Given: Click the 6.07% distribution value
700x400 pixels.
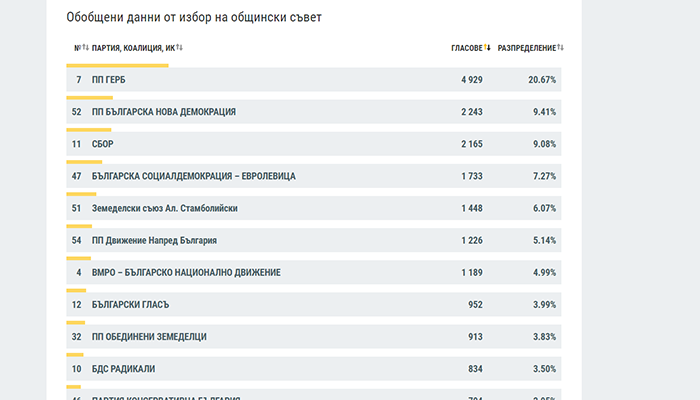Looking at the screenshot, I should click(x=544, y=208).
